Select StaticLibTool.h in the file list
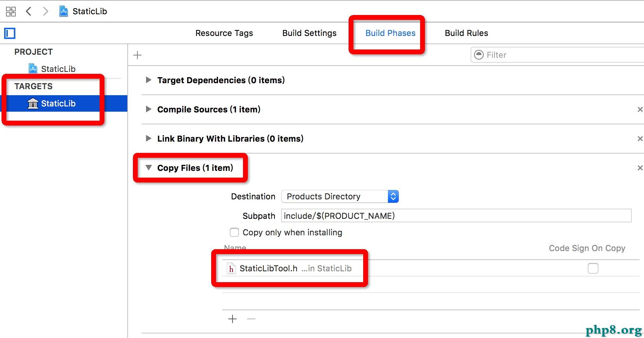Image resolution: width=644 pixels, height=338 pixels. tap(268, 268)
